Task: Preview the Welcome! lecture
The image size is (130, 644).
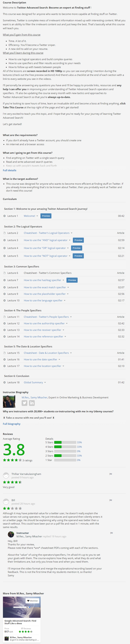Action: click(x=46, y=216)
